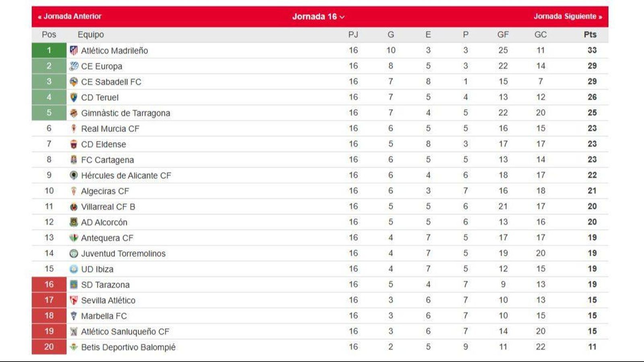Click the Betis Deportivo Balompié crest
Screen dimensions: 644x362
[74, 347]
